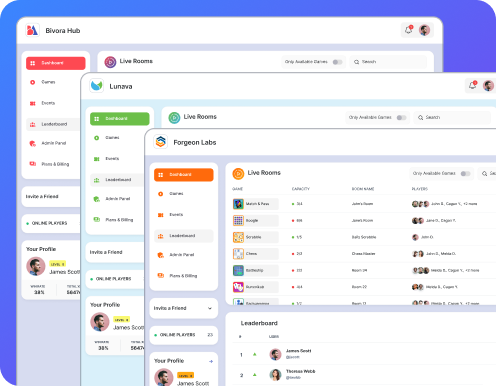
Task: Click ONLINE PLAYERS card in Bivora Hub
Action: point(51,223)
